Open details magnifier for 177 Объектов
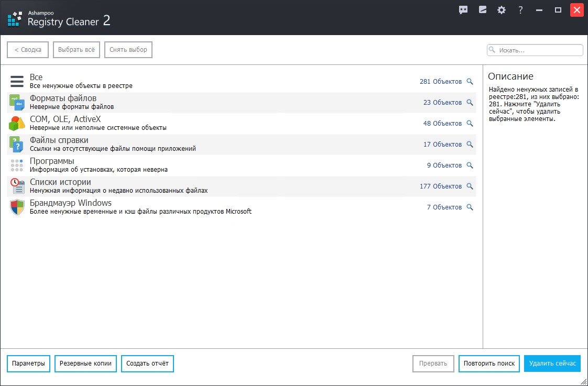Screen dimensions: 588x386 [470, 186]
